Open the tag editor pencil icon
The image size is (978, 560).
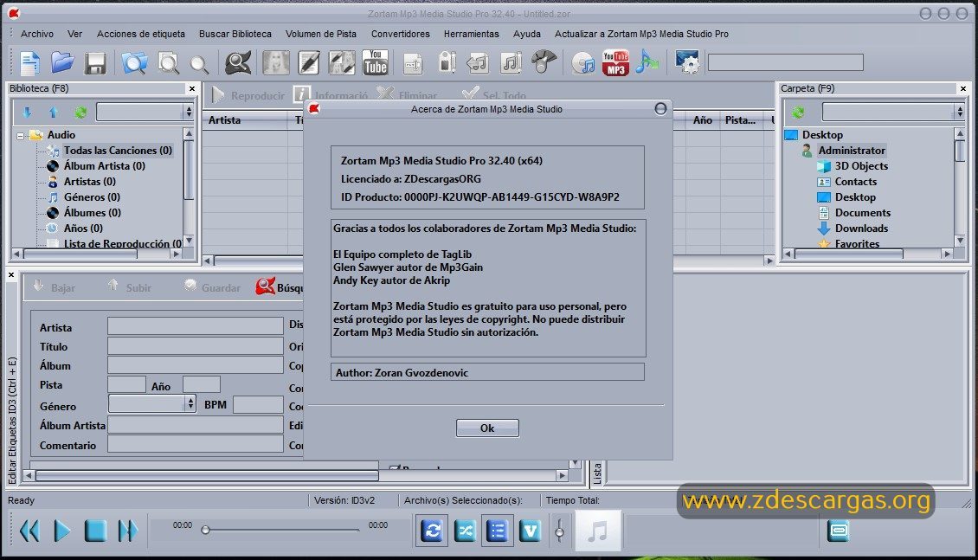[309, 63]
